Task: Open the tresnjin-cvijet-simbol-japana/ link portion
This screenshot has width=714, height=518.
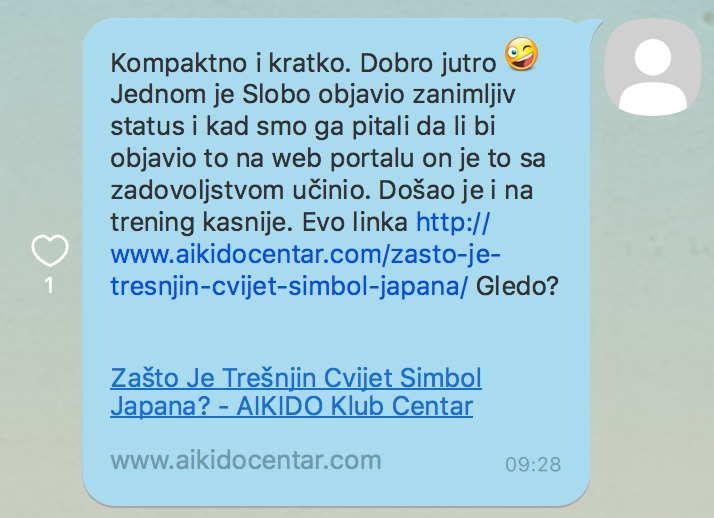Action: [289, 287]
